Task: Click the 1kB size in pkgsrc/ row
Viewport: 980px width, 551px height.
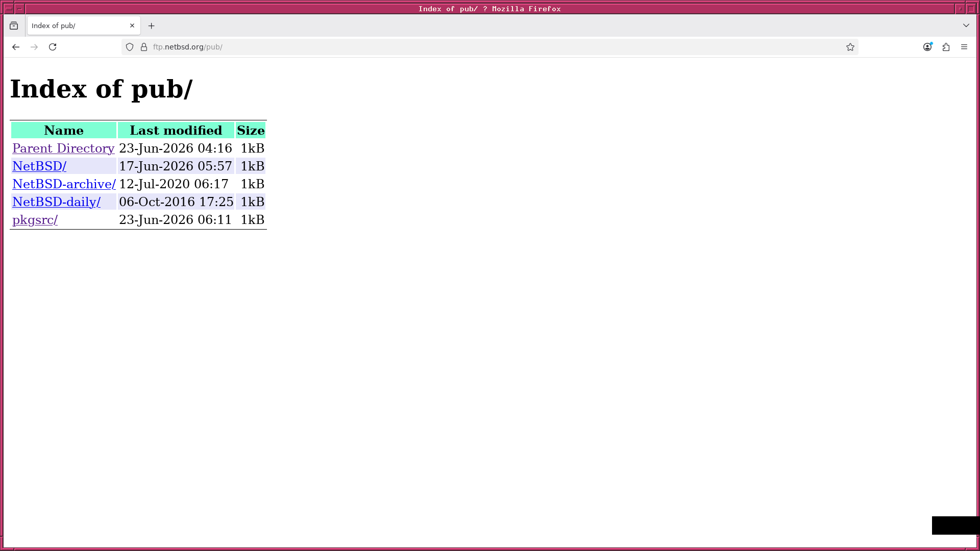Action: click(x=252, y=220)
